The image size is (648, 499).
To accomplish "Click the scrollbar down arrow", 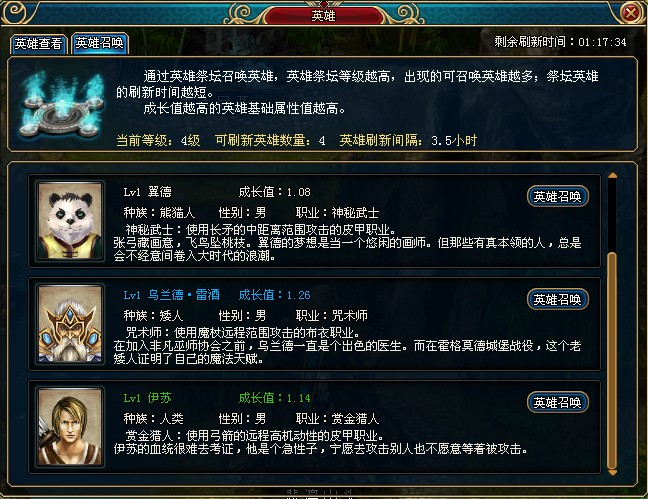I will tap(612, 472).
